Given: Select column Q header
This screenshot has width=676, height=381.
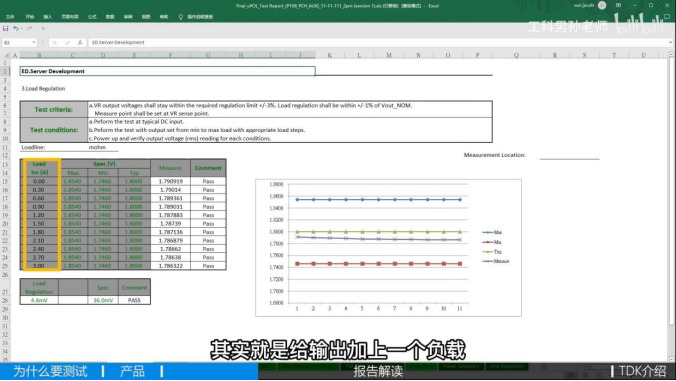Looking at the screenshot, I should 516,55.
